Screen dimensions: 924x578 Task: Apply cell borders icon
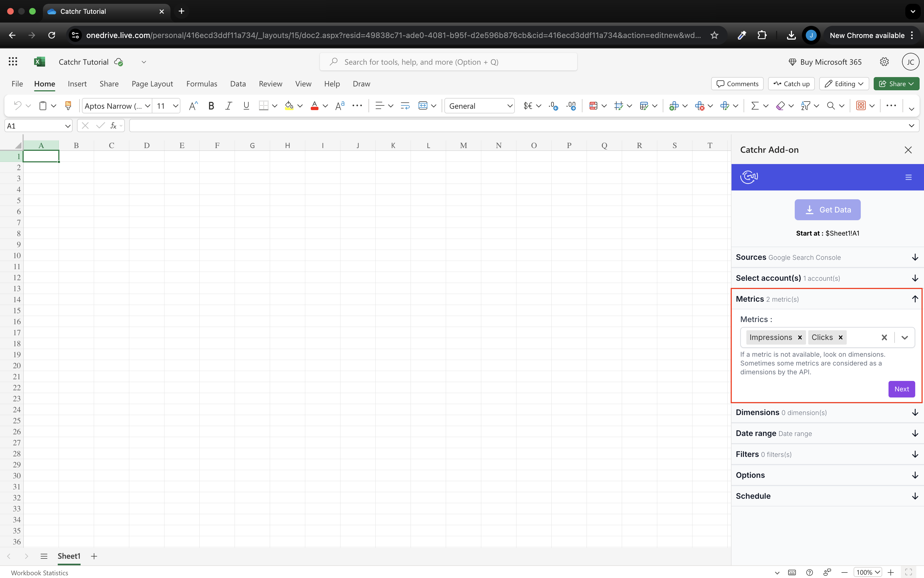pyautogui.click(x=263, y=106)
